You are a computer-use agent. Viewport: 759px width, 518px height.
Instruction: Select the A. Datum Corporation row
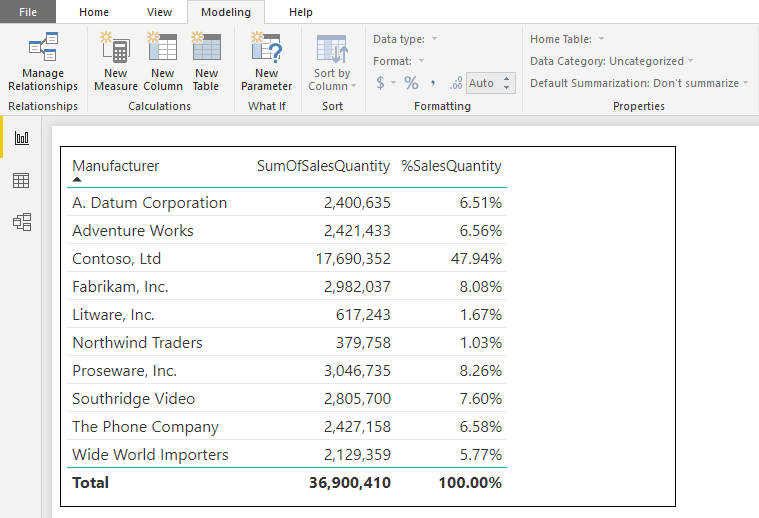point(287,202)
